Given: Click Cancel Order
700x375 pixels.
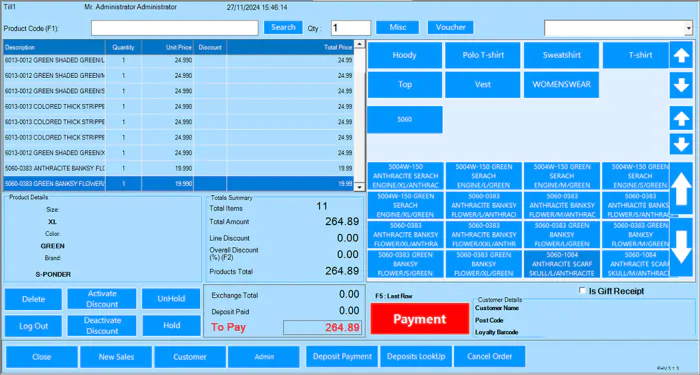Looking at the screenshot, I should coord(490,357).
